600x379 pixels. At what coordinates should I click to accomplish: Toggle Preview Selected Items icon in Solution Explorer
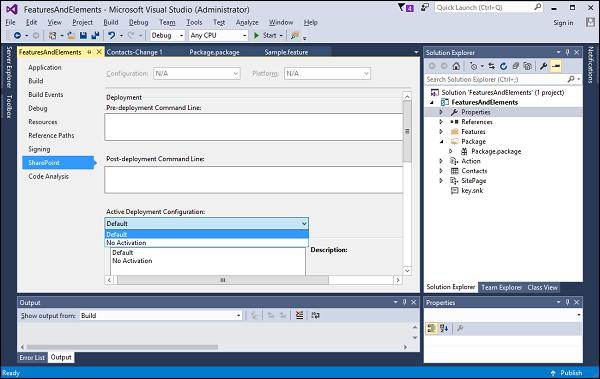[556, 66]
